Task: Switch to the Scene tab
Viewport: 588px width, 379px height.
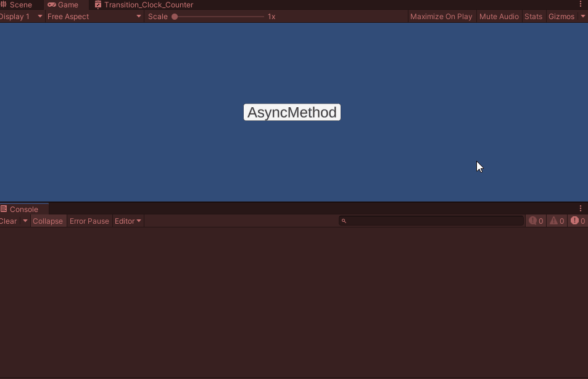Action: [17, 5]
